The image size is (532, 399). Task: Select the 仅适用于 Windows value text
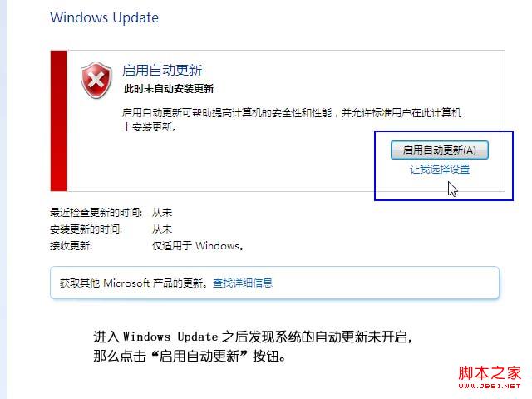(198, 246)
